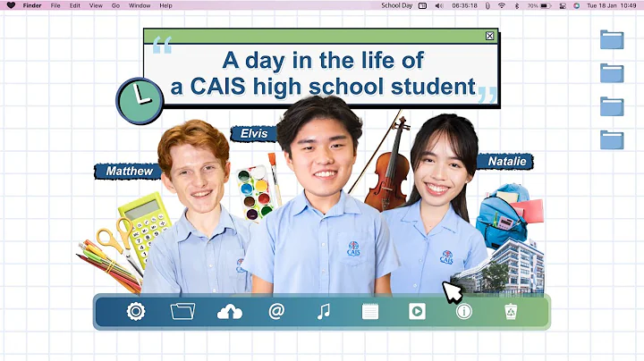Click the title text about CAIS student
The image size is (644, 361).
[323, 73]
